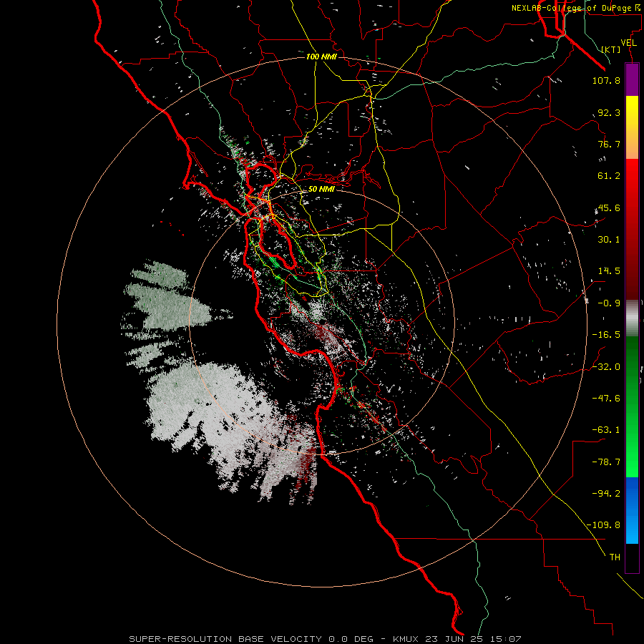The height and width of the screenshot is (644, 644).
Task: Select the 92.3 legend value
Action: (x=609, y=112)
